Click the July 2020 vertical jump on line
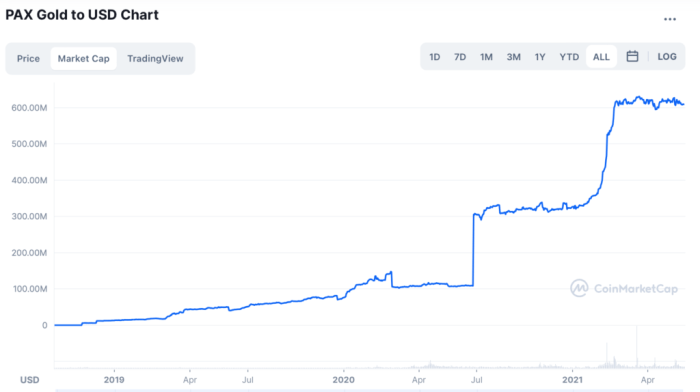 [x=473, y=250]
